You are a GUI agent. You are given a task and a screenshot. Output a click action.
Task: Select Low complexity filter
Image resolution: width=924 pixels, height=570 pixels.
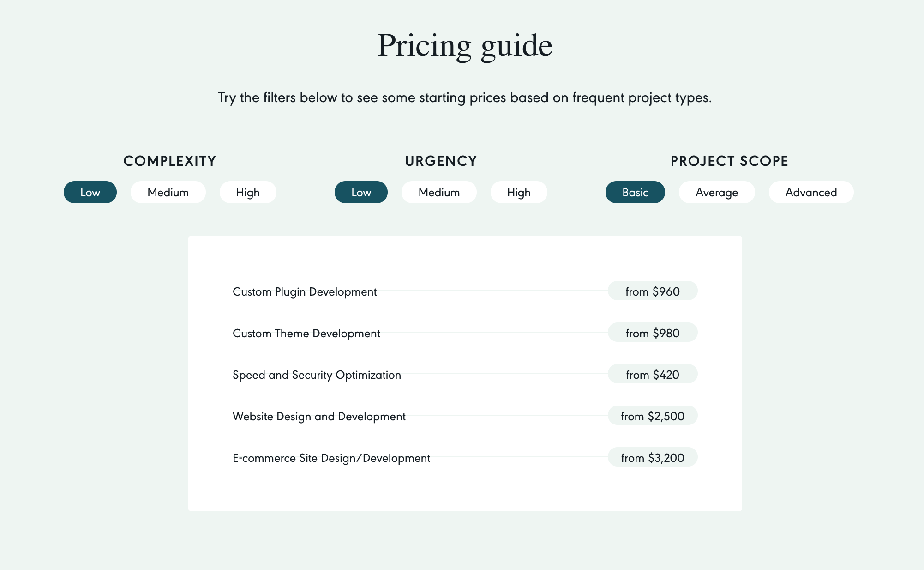[90, 192]
